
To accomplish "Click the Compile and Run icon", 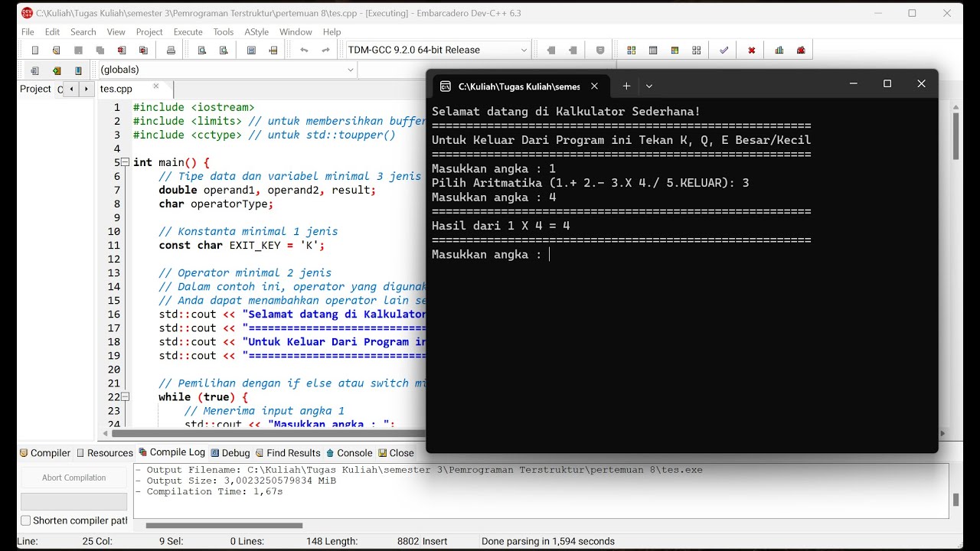I will click(675, 51).
